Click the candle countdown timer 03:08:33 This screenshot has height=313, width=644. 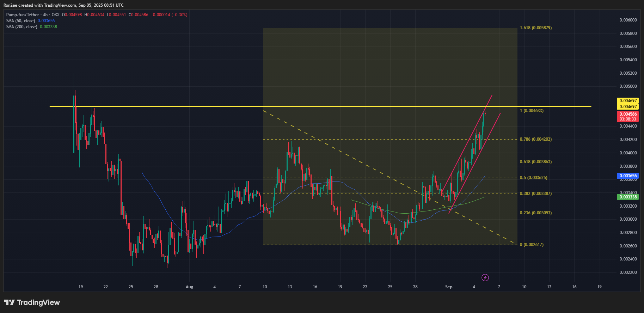click(628, 119)
